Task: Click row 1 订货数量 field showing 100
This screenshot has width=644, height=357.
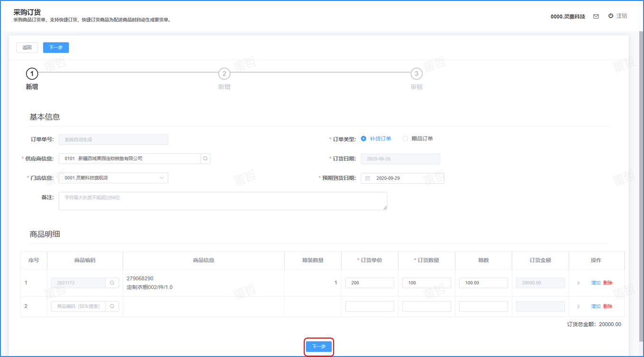Action: [427, 282]
